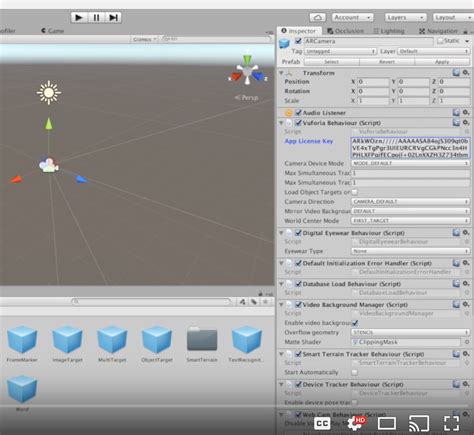This screenshot has height=435, width=474.
Task: Open the Transform help book icon
Action: coord(456,73)
